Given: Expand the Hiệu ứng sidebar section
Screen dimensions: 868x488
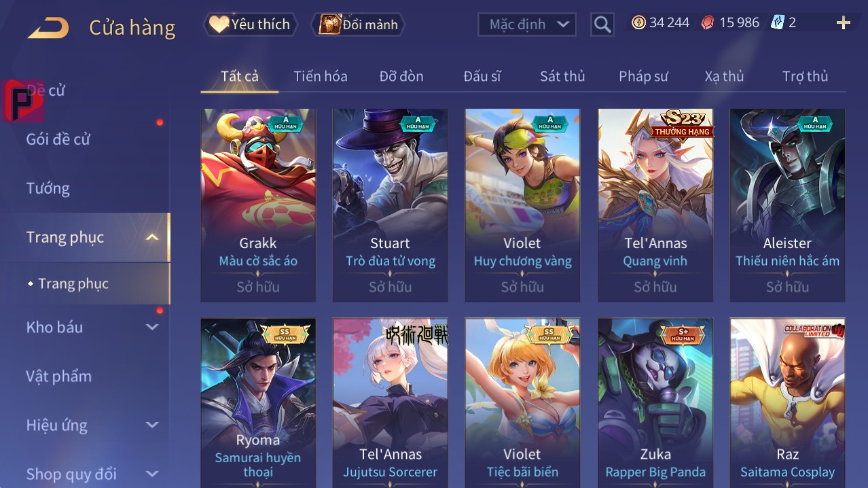Looking at the screenshot, I should tap(152, 425).
